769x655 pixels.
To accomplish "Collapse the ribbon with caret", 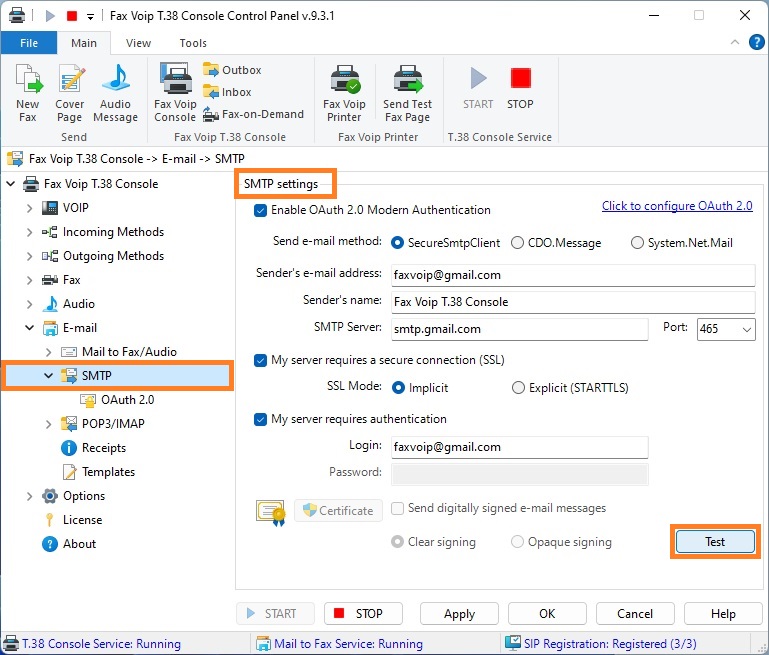I will click(x=735, y=42).
